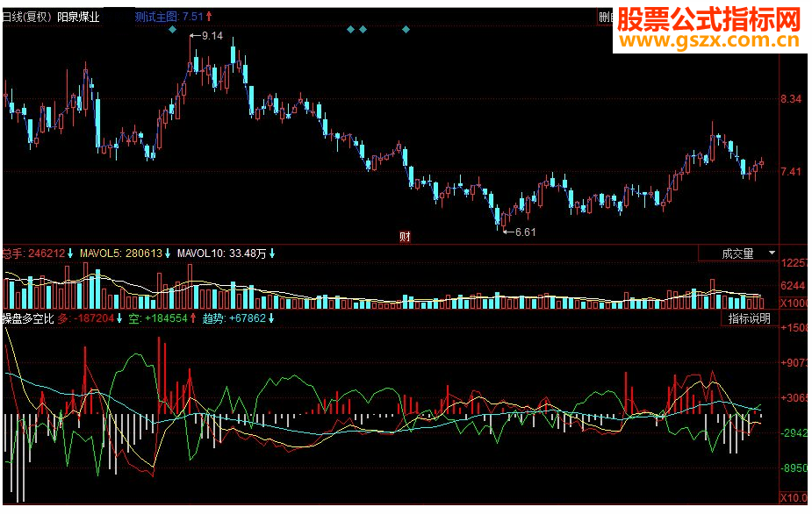Screen dimensions: 812x514
Task: Click the X10.0 scale label at bottom
Action: (794, 498)
